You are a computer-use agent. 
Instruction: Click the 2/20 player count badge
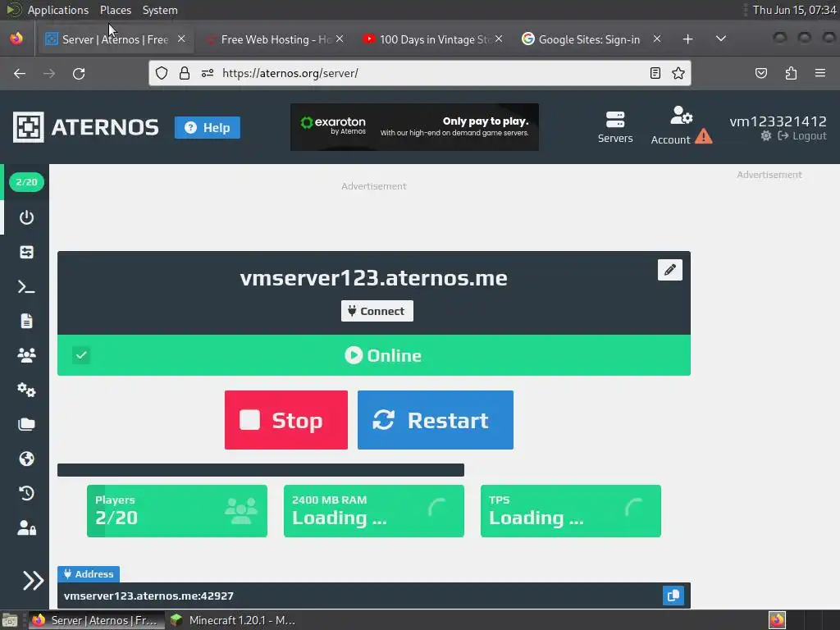coord(26,182)
